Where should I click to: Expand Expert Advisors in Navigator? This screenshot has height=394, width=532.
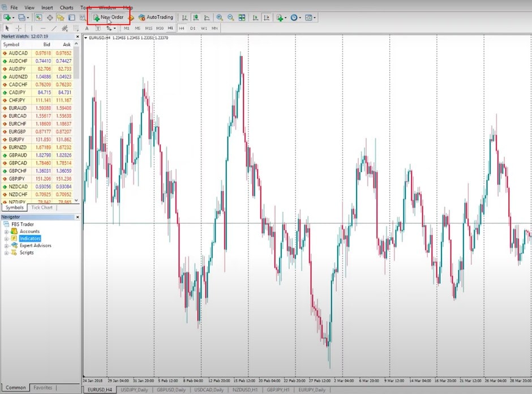coord(7,246)
